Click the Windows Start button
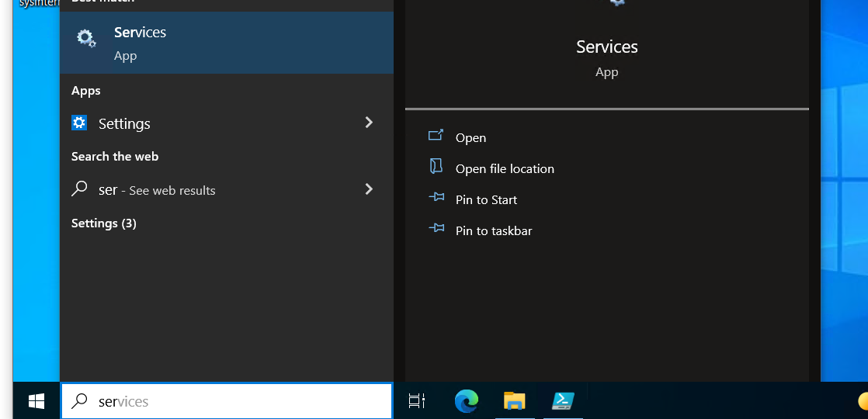Viewport: 868px width, 419px height. (36, 401)
